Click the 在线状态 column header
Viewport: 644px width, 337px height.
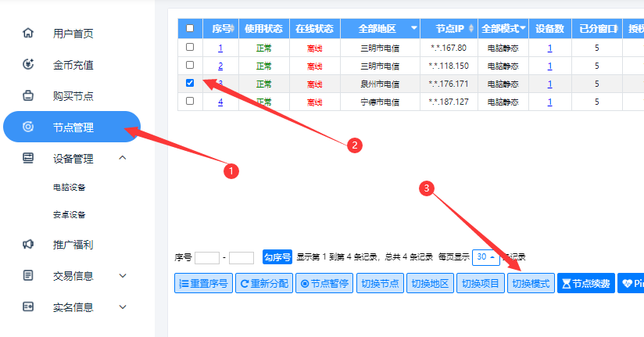click(315, 28)
